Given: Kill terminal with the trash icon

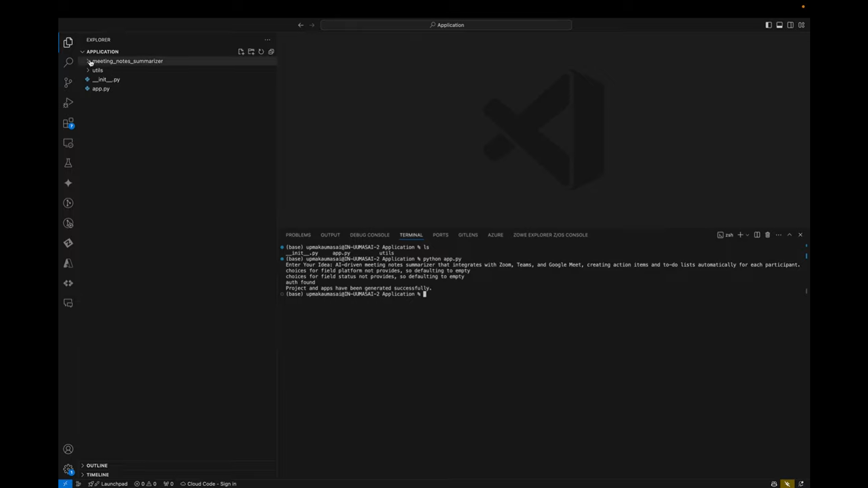Looking at the screenshot, I should [x=767, y=235].
